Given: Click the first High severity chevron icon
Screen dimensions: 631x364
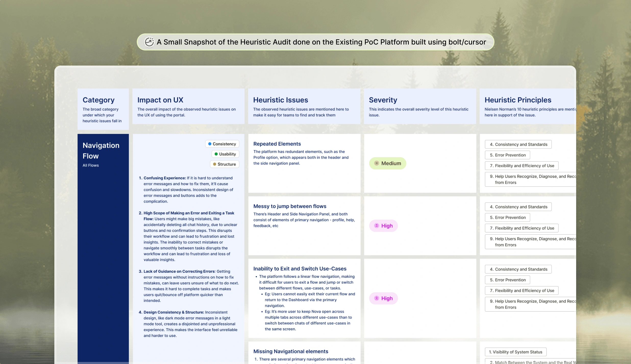Looking at the screenshot, I should (376, 226).
